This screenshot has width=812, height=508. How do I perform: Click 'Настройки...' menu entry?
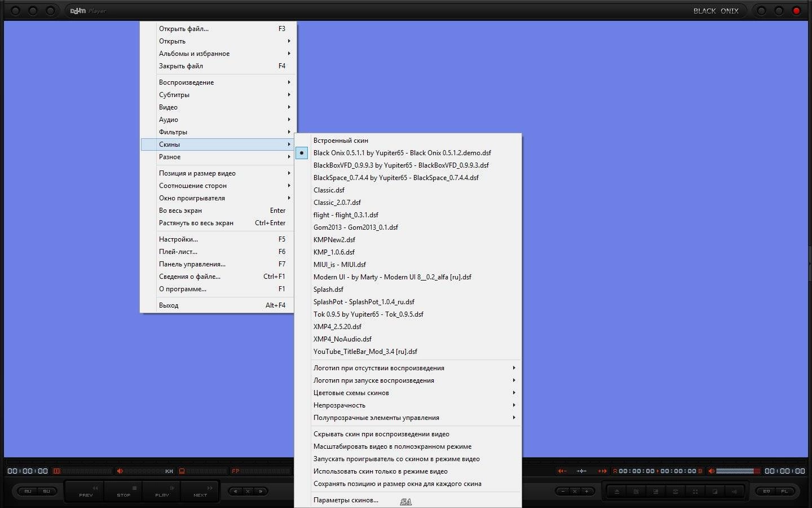point(218,239)
